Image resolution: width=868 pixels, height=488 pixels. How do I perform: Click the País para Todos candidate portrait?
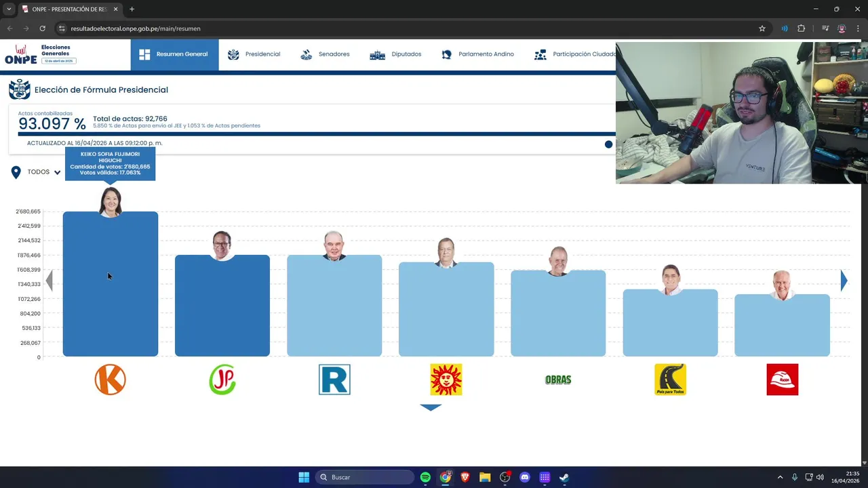point(670,280)
